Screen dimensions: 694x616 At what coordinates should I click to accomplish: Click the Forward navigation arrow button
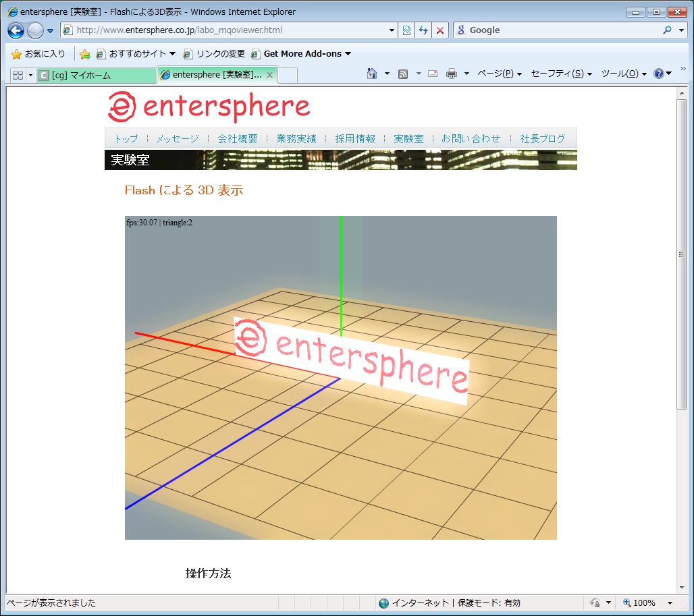[x=35, y=30]
